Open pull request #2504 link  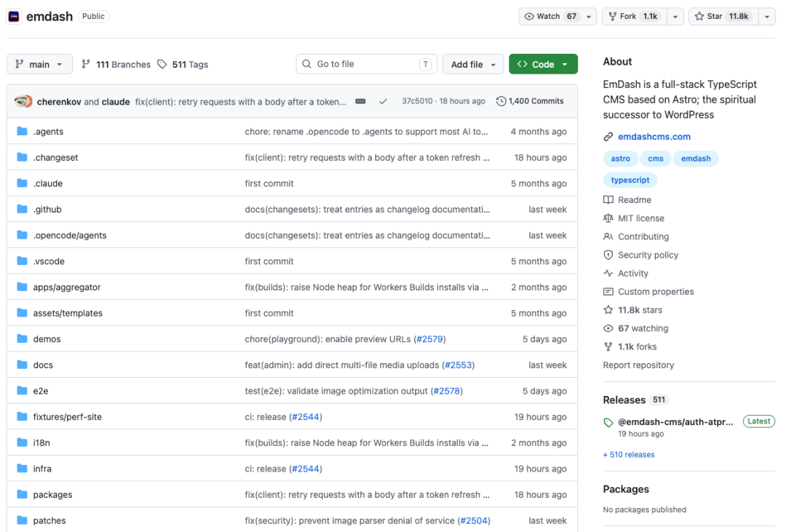474,520
